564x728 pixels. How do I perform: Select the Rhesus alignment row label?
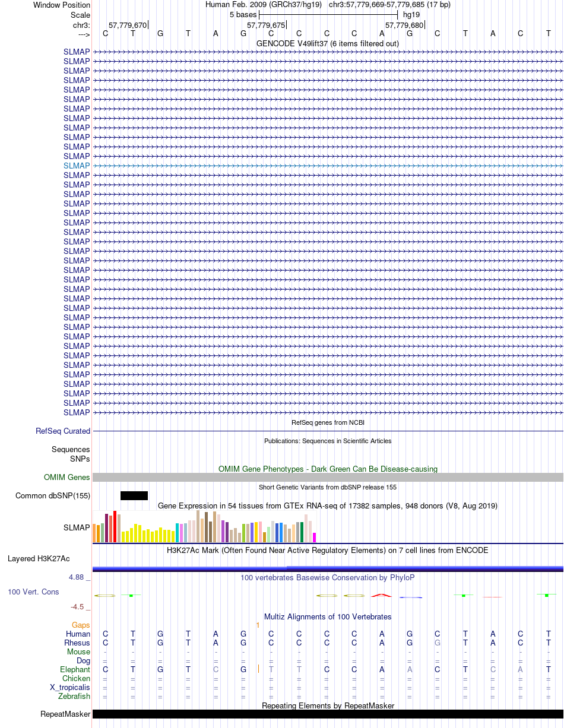pos(77,643)
